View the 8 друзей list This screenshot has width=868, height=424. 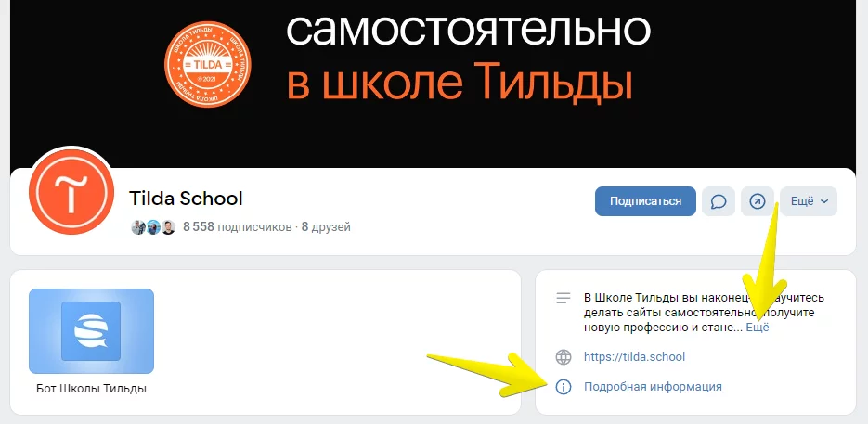coord(326,227)
